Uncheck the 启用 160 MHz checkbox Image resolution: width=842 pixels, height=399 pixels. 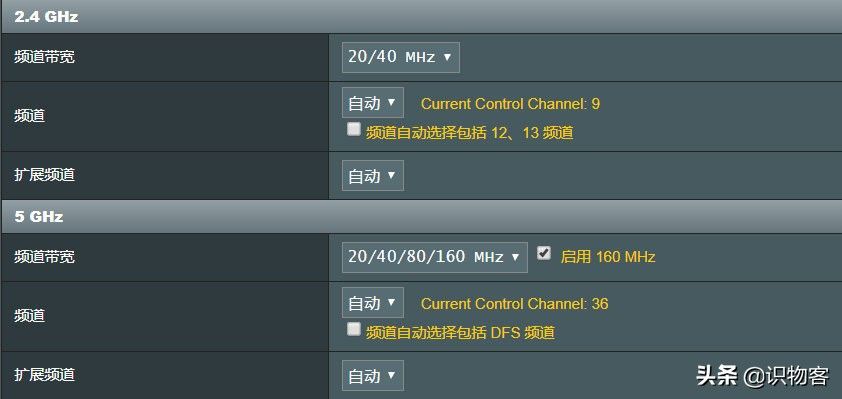click(x=544, y=253)
